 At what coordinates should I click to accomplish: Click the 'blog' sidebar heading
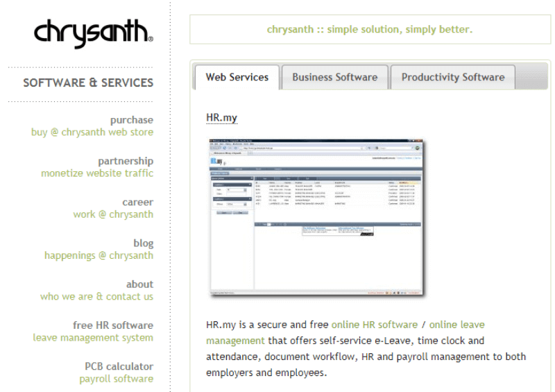tap(144, 244)
